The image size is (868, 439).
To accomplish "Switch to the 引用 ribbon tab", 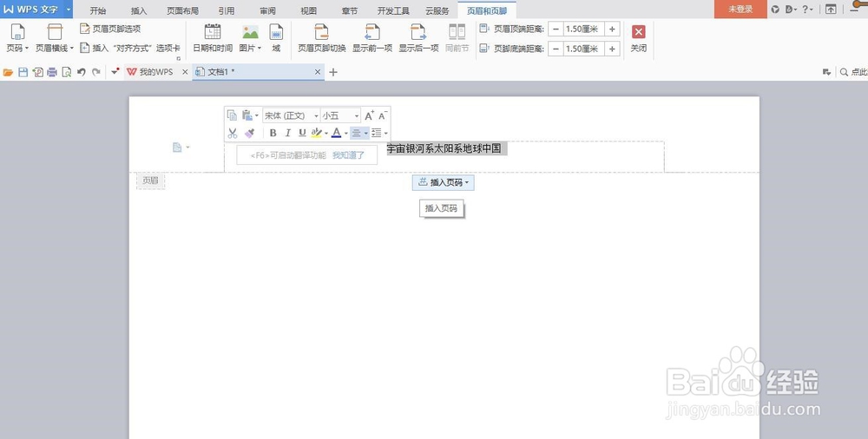I will click(x=226, y=10).
